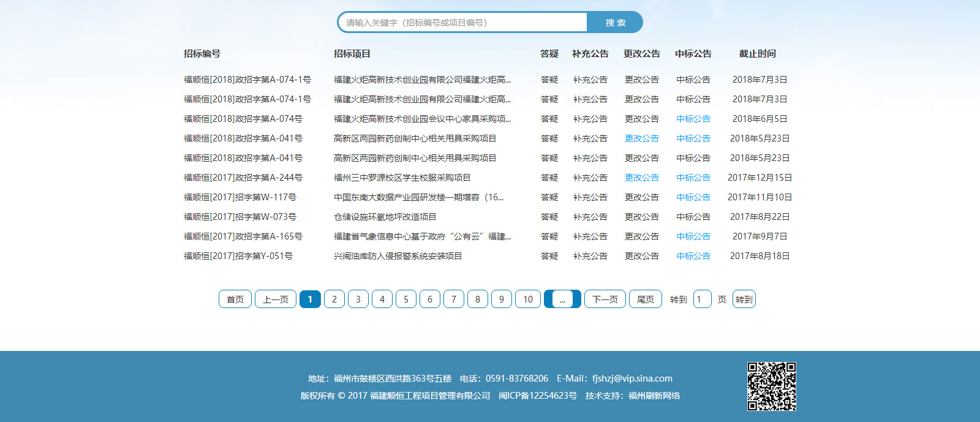The width and height of the screenshot is (980, 422).
Task: Click the page number jump input box
Action: (x=702, y=299)
